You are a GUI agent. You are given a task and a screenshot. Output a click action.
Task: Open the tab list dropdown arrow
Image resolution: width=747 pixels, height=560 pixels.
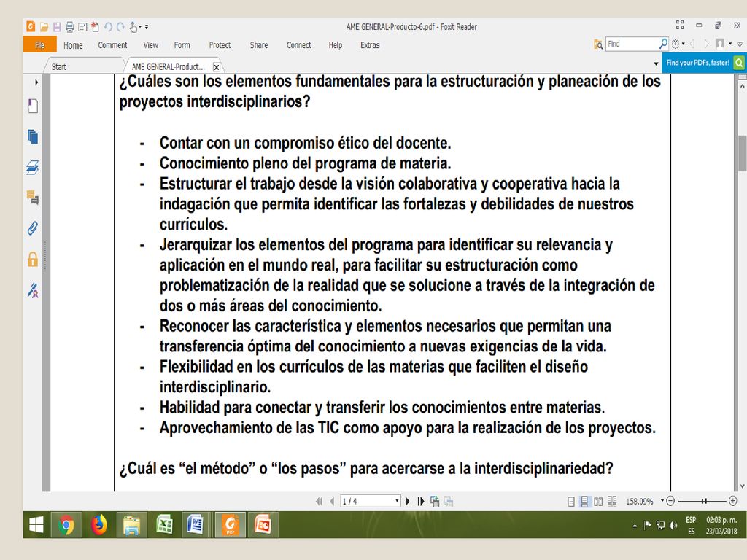pos(656,63)
